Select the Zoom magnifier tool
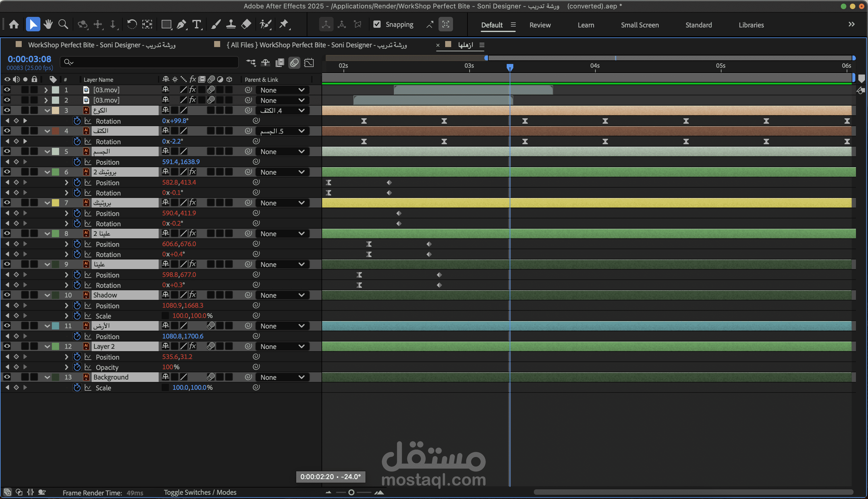Viewport: 868px width, 499px height. coord(63,24)
